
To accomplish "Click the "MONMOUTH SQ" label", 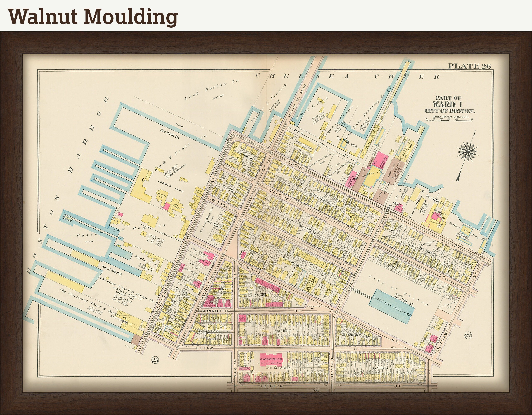I will [x=314, y=307].
